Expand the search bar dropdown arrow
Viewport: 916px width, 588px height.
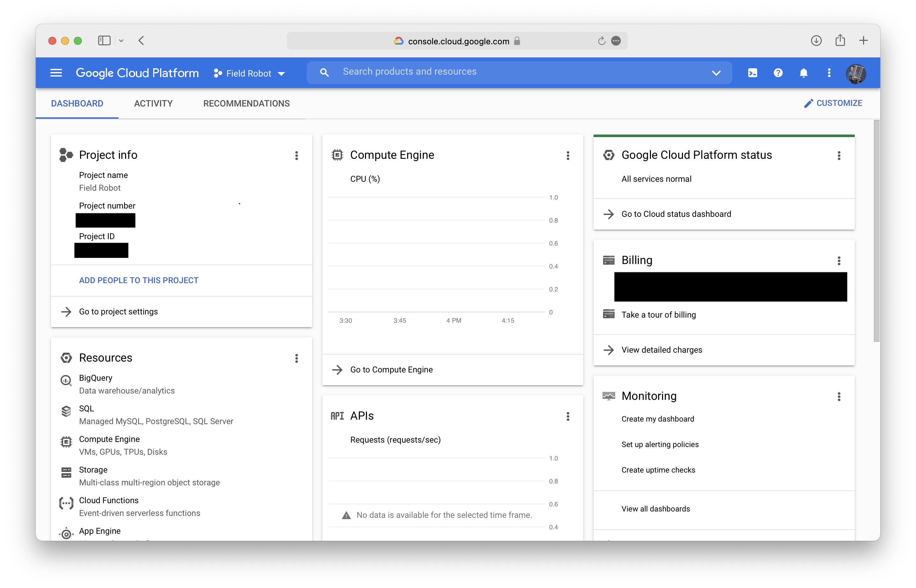[x=716, y=73]
